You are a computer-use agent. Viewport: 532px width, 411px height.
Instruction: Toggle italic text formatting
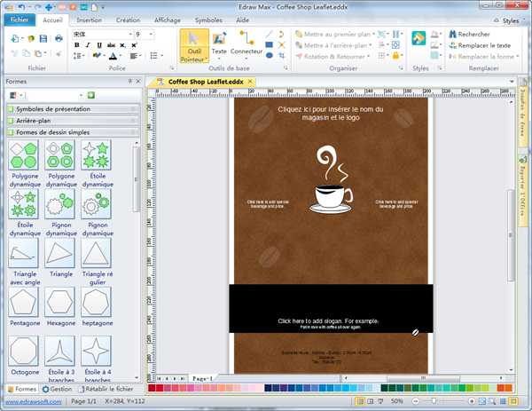point(89,44)
